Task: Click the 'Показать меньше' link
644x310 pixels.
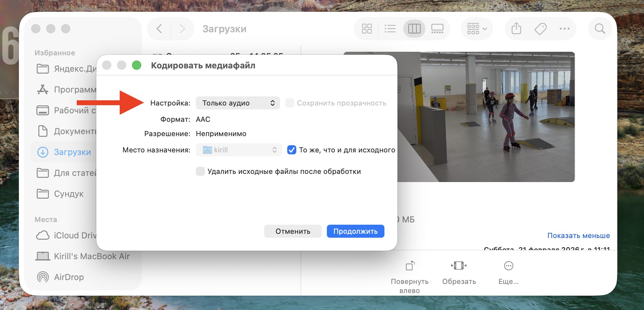Action: point(579,235)
